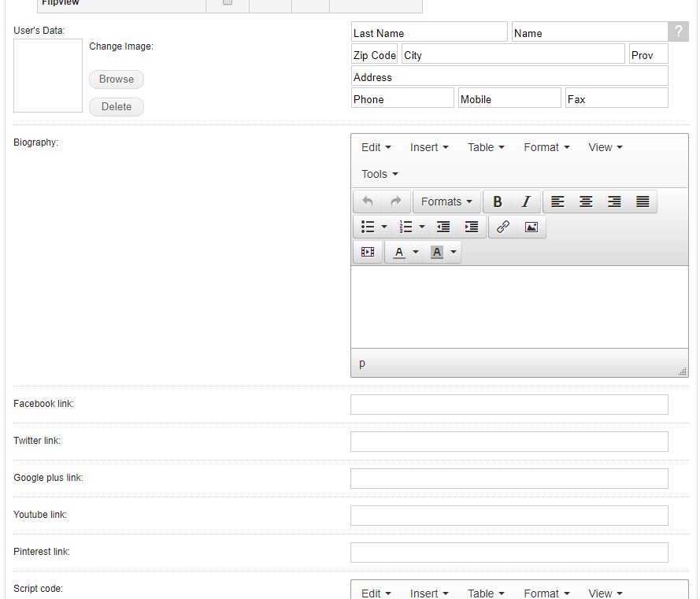Center align text in Biography editor
700x599 pixels.
[x=586, y=202]
